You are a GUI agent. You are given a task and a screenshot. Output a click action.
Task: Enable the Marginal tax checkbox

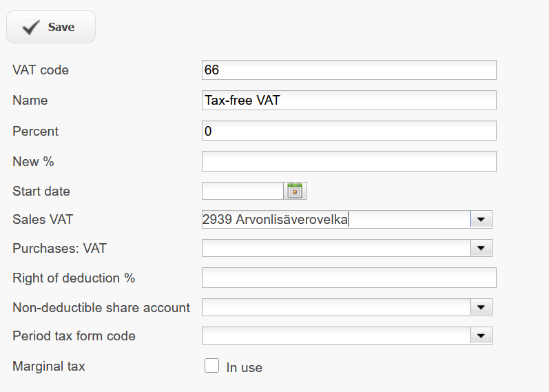click(212, 365)
